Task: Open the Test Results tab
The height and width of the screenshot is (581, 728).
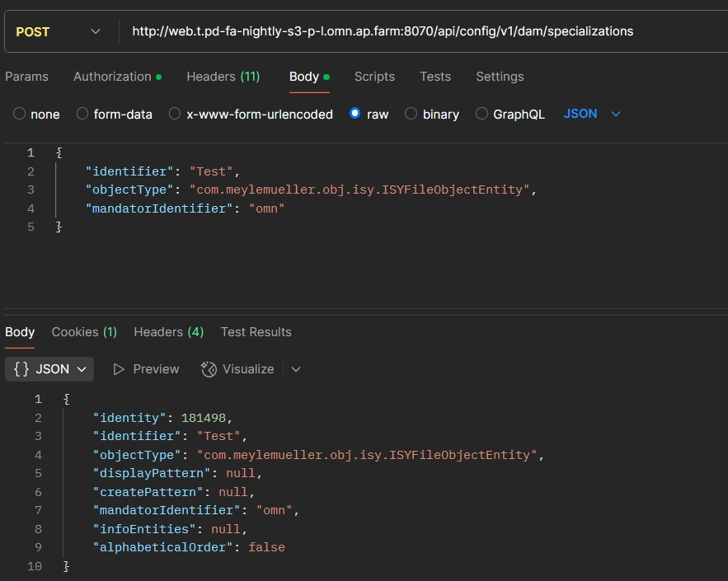Action: click(256, 332)
